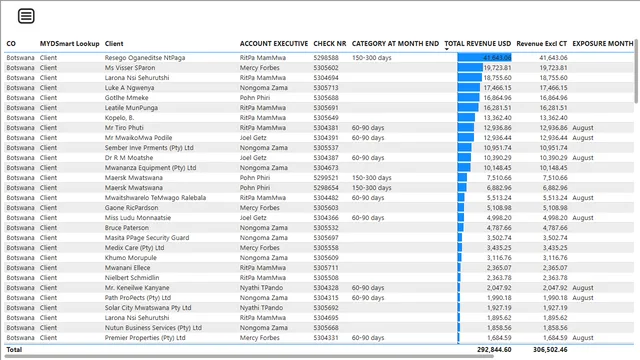Click Revenue Excl CT column header
The height and width of the screenshot is (360, 640).
pos(542,44)
